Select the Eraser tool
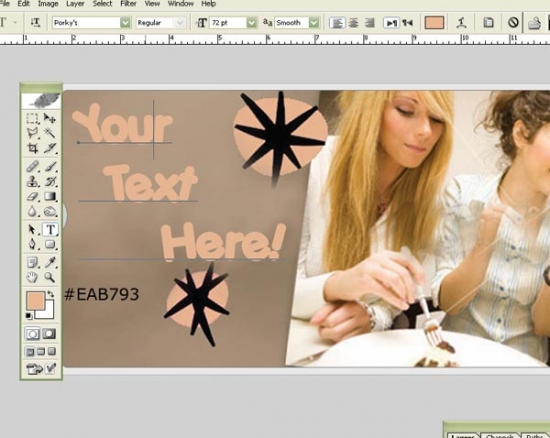Image resolution: width=550 pixels, height=438 pixels. [32, 196]
